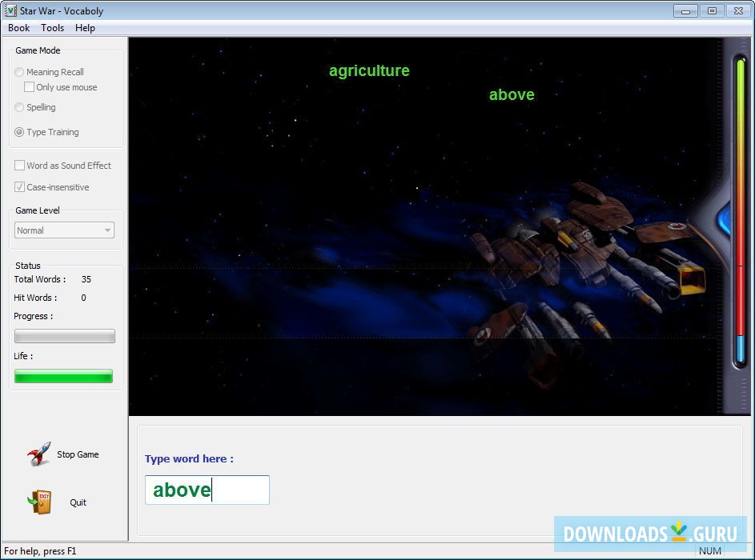Screen dimensions: 755x560
Task: Click the green Life bar
Action: [62, 375]
